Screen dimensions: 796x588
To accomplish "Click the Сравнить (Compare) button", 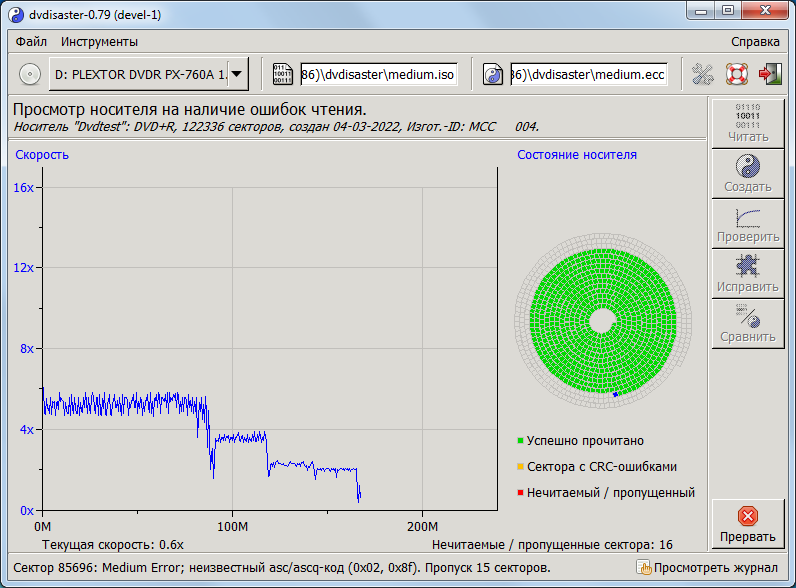I will coord(748,322).
